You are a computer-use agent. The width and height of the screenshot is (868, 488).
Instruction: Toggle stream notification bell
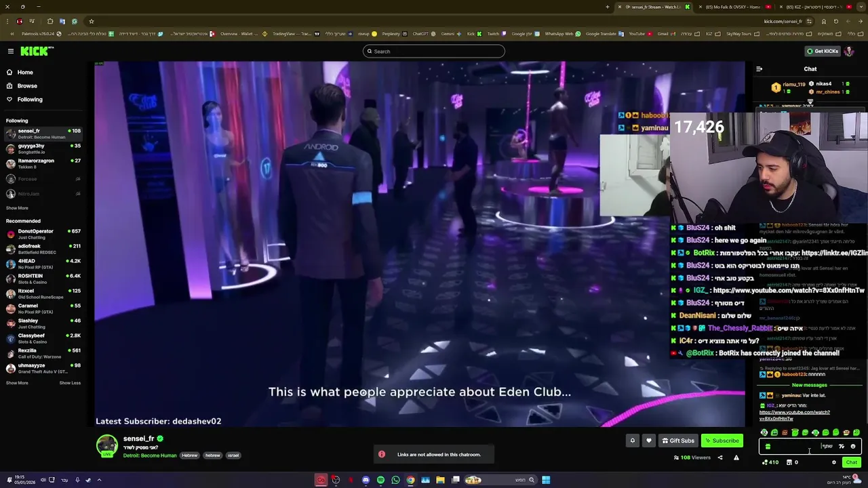tap(633, 441)
